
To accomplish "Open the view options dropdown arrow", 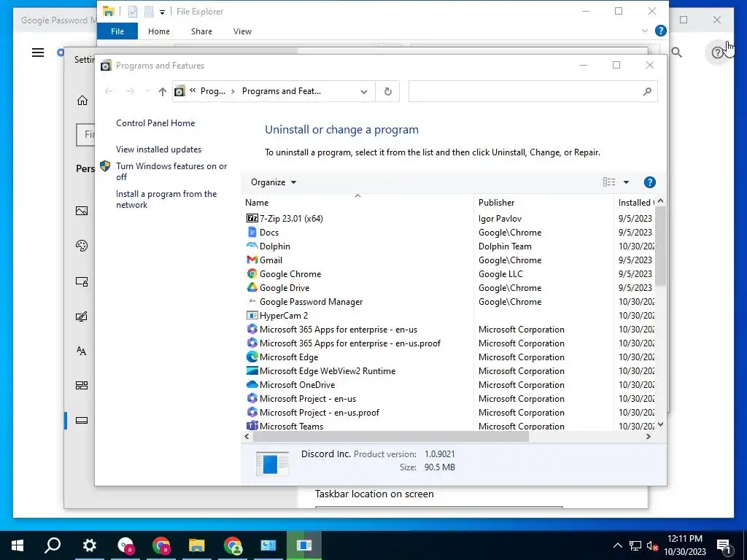I will (626, 182).
